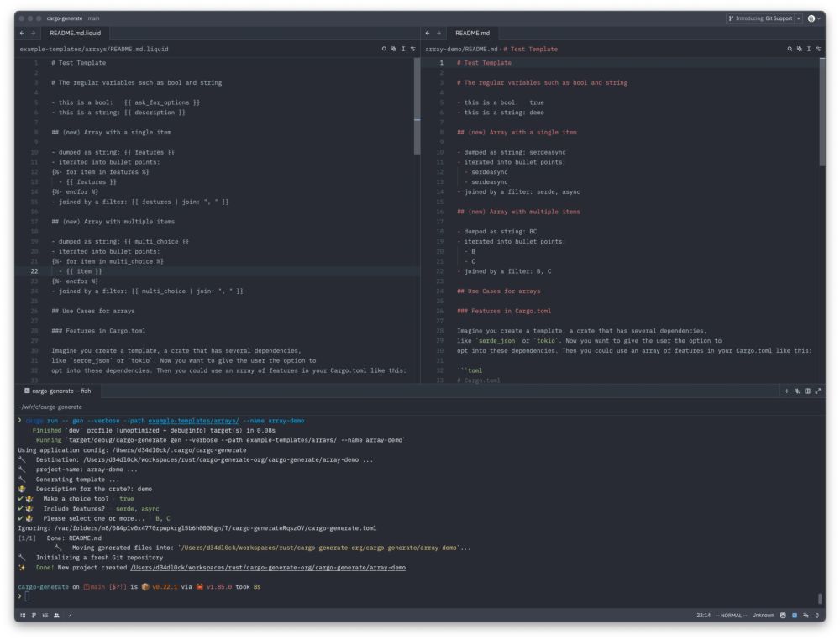Open cargo-generate project name in title bar
840x640 pixels.
click(65, 18)
